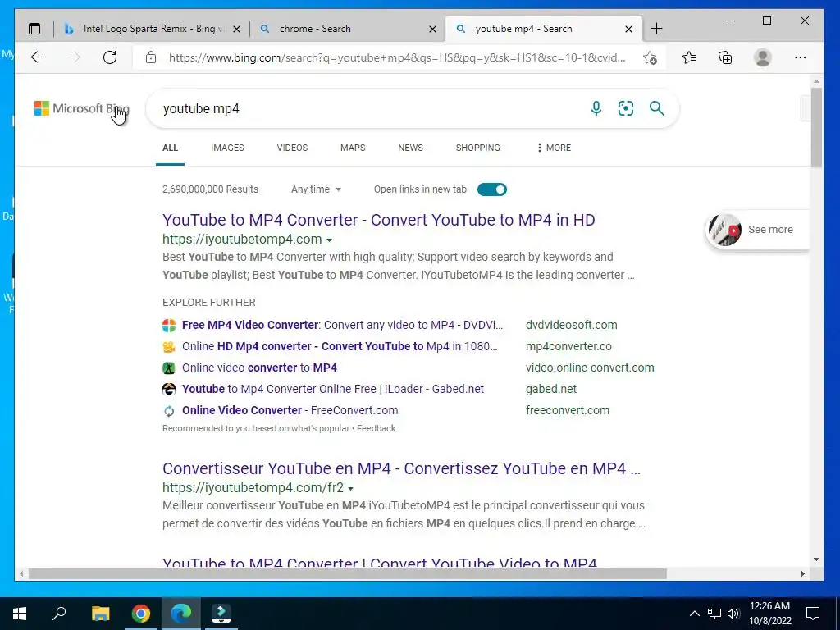Select the NEWS results tab
The image size is (840, 630).
[x=410, y=148]
